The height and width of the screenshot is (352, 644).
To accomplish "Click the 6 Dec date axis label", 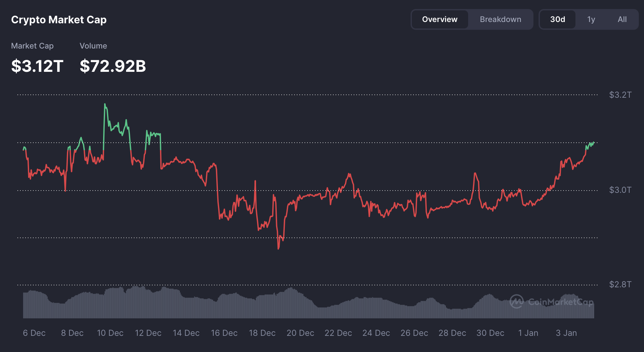I will pyautogui.click(x=34, y=333).
